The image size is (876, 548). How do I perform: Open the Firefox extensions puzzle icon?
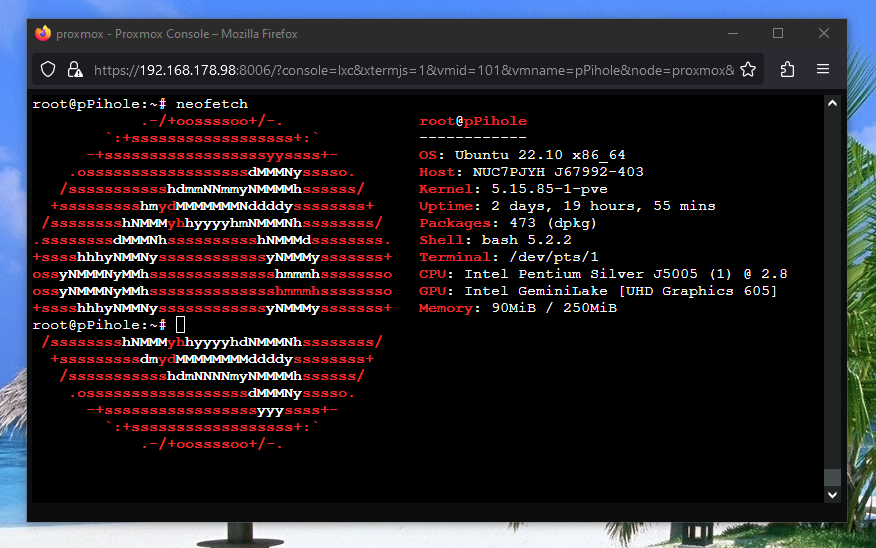787,70
